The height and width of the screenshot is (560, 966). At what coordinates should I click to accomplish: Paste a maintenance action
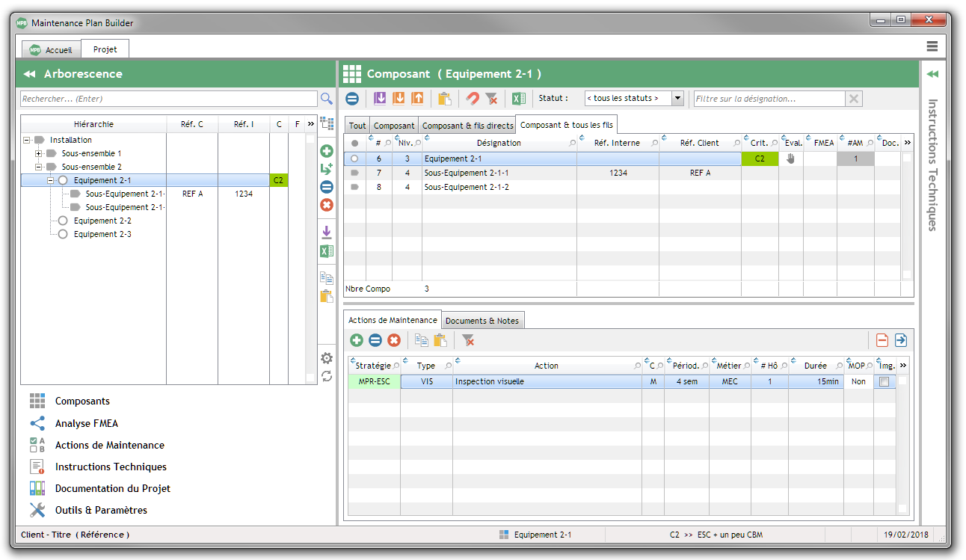pyautogui.click(x=440, y=340)
